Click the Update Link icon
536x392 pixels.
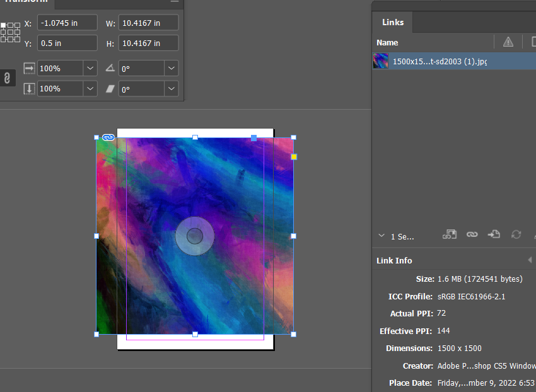pyautogui.click(x=516, y=236)
